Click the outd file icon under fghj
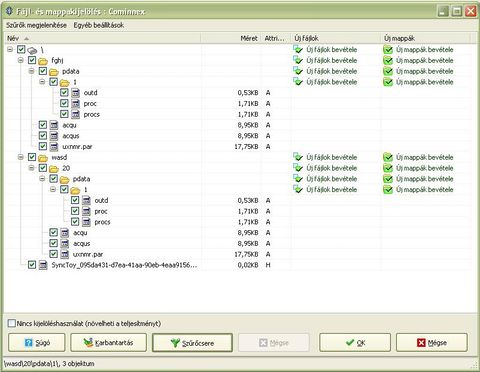480x372 pixels. pos(75,93)
